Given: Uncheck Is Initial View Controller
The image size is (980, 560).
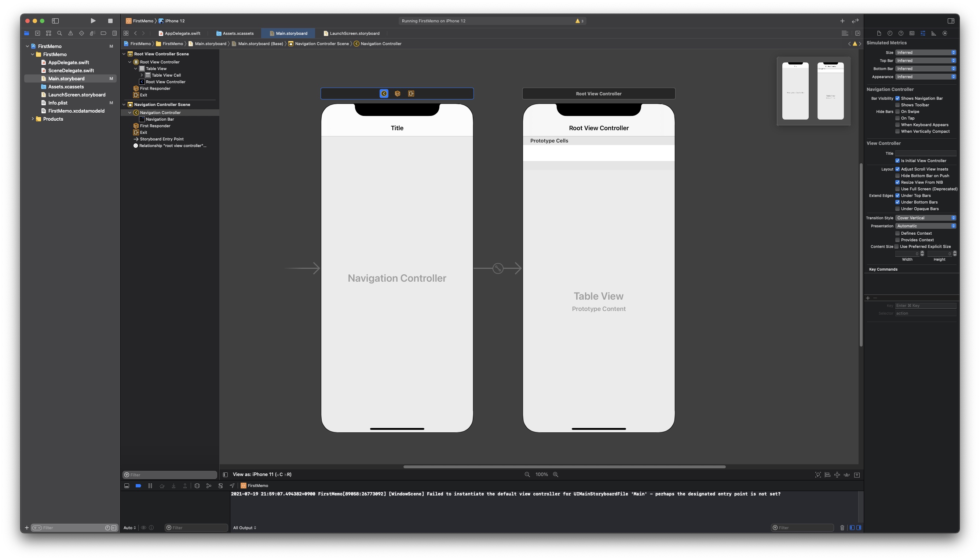Looking at the screenshot, I should [897, 161].
